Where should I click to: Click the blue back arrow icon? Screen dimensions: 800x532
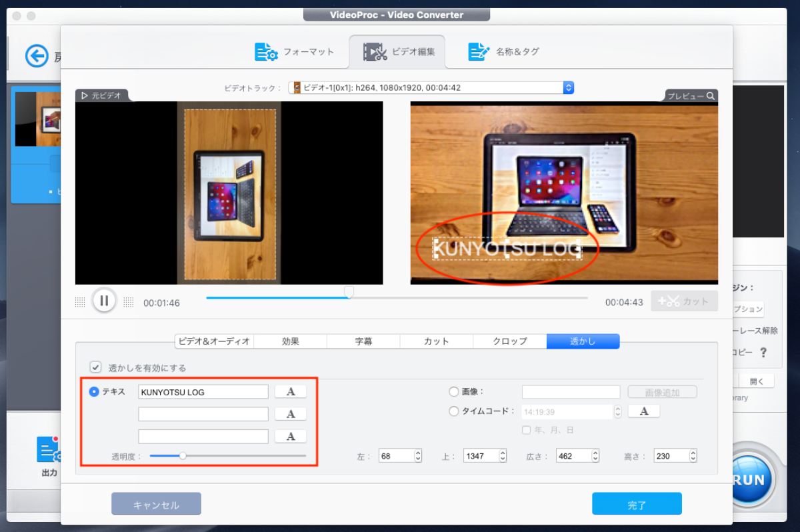pyautogui.click(x=37, y=55)
